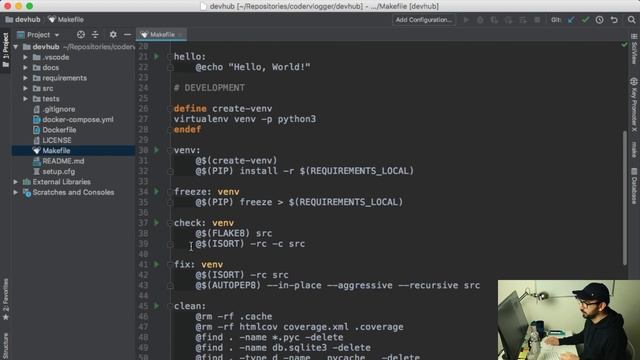Click Add Configuration button
This screenshot has width=640, height=360.
coord(424,20)
